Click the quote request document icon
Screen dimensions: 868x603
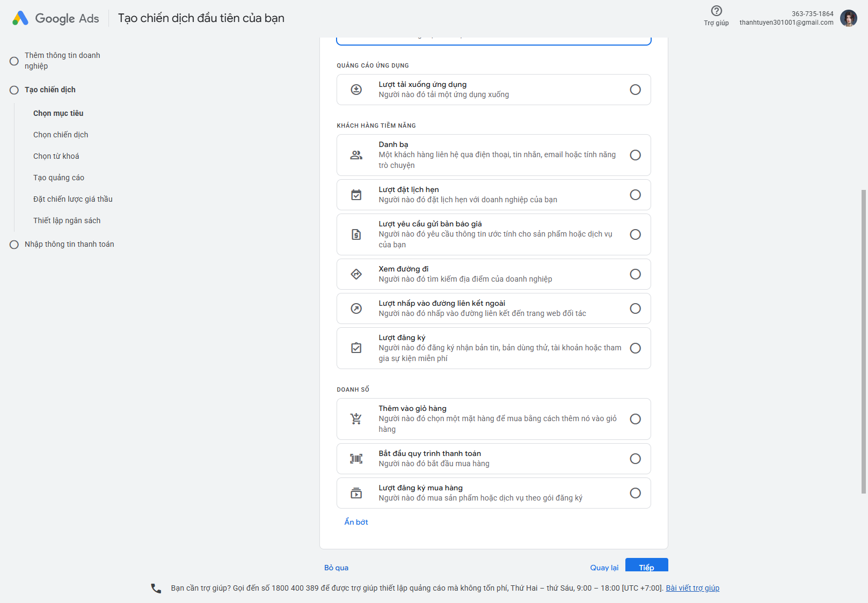click(x=356, y=234)
